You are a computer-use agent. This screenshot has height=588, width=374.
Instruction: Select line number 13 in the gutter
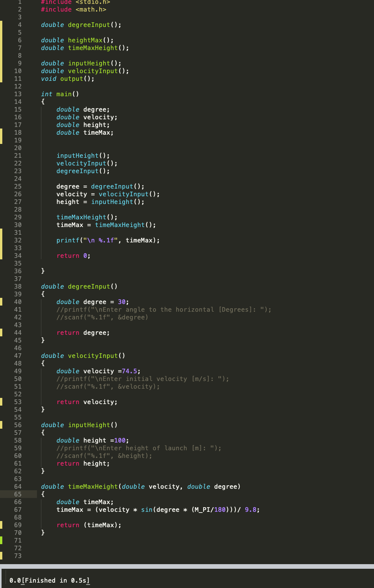pyautogui.click(x=18, y=94)
